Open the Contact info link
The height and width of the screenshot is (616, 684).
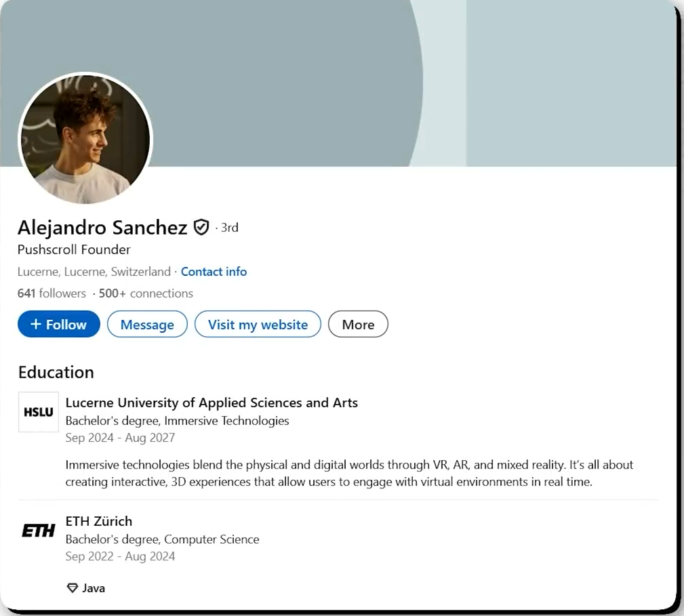214,272
